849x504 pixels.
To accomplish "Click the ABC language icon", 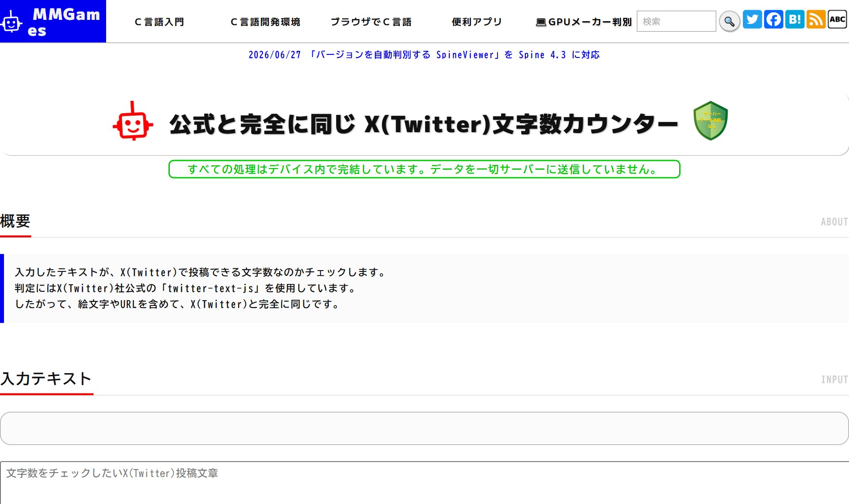I will click(837, 19).
